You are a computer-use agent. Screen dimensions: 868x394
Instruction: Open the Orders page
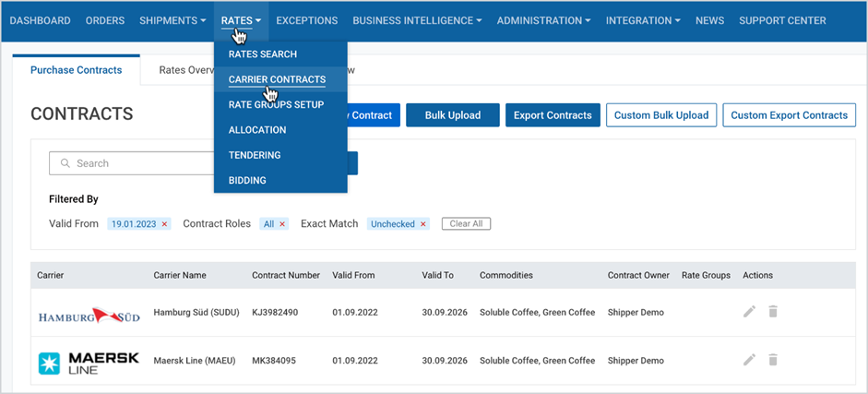click(105, 20)
